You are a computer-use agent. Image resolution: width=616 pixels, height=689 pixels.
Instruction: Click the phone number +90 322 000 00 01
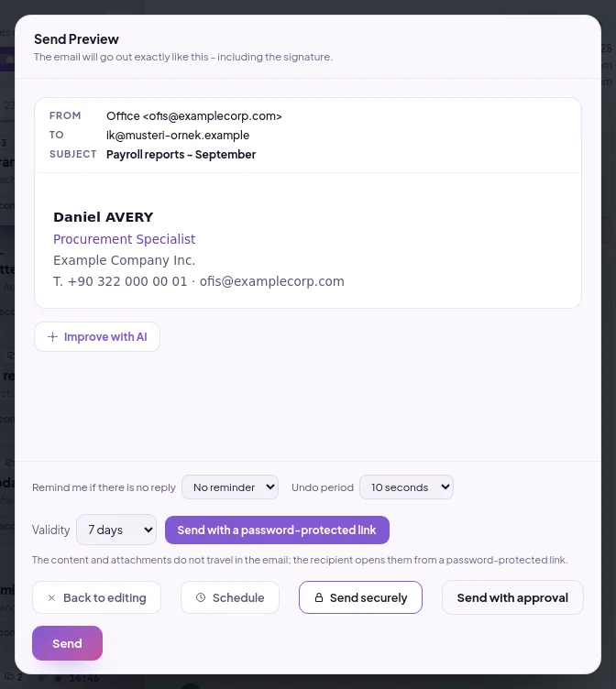(x=127, y=281)
